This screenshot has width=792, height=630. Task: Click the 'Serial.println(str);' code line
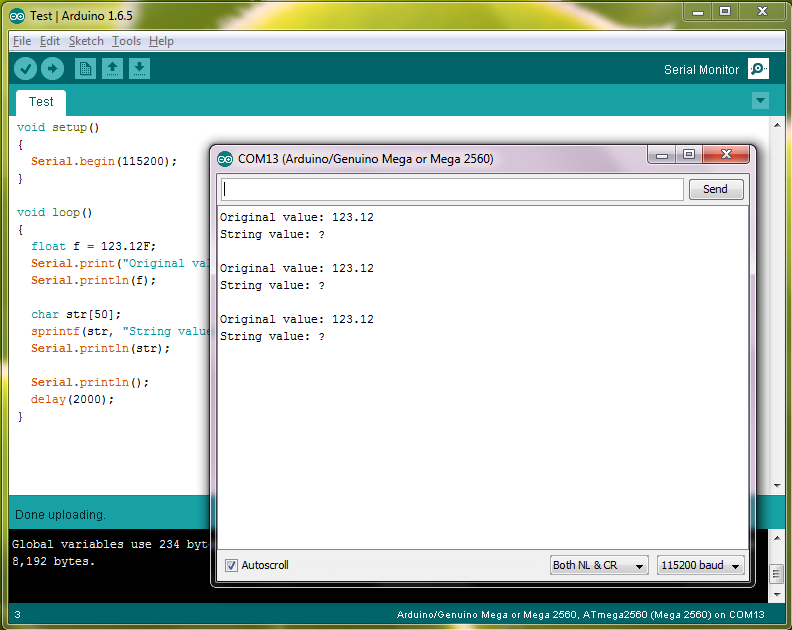point(101,349)
